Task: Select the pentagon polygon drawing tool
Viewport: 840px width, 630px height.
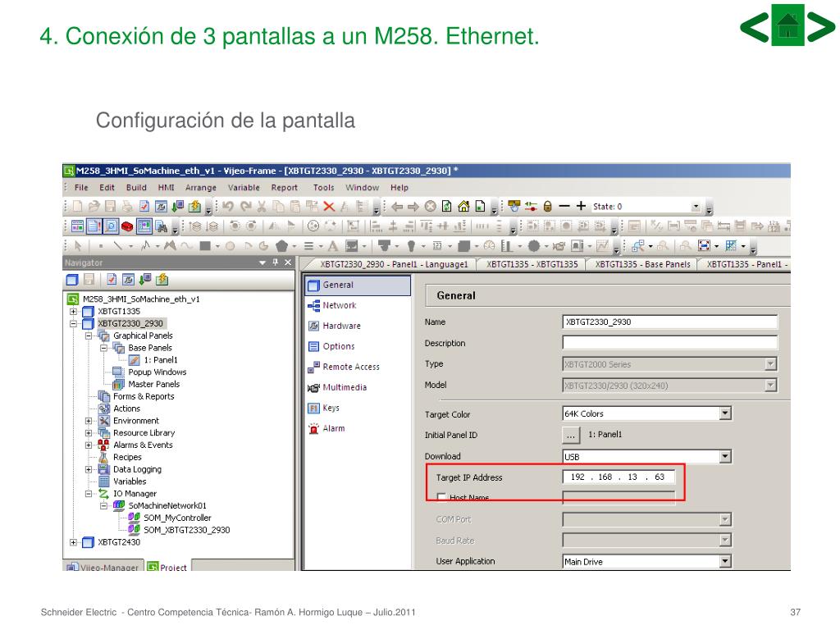Action: point(281,246)
